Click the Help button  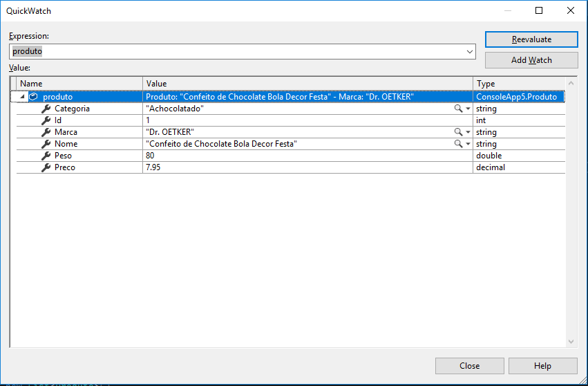coord(542,366)
